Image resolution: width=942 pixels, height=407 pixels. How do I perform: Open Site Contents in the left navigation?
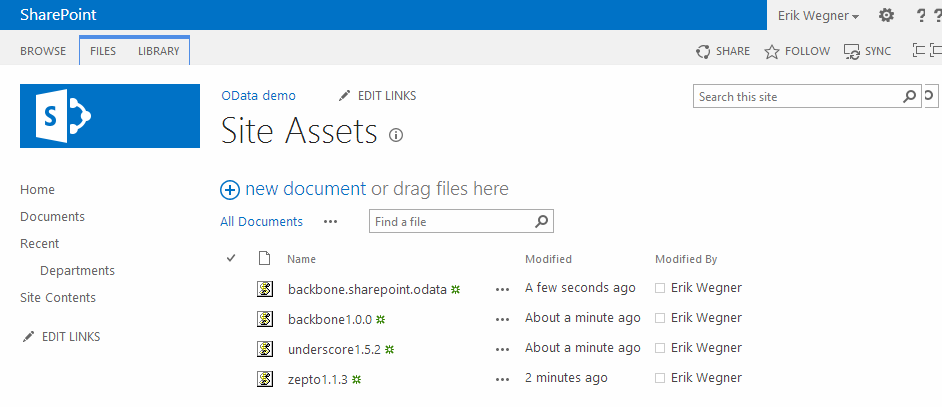pos(58,298)
